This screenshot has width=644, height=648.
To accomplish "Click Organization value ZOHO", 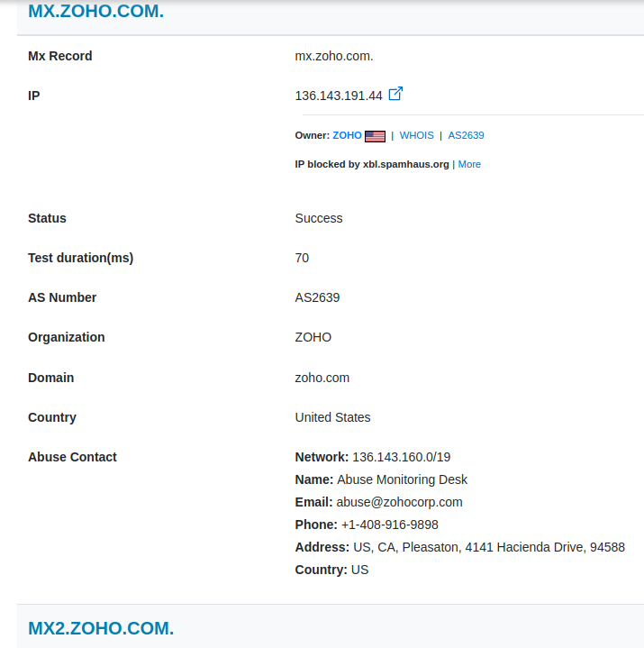I will 313,337.
